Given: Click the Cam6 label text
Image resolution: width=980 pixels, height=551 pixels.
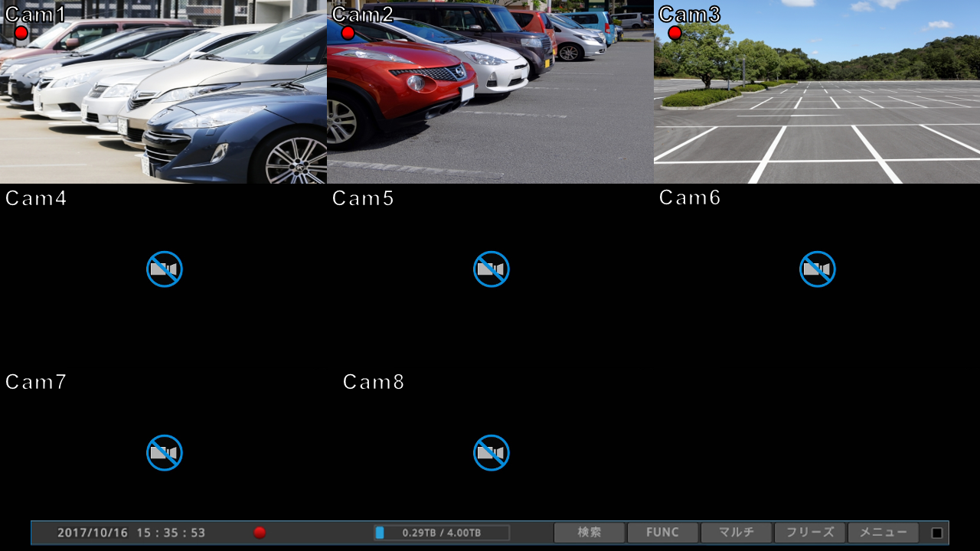Looking at the screenshot, I should tap(690, 197).
